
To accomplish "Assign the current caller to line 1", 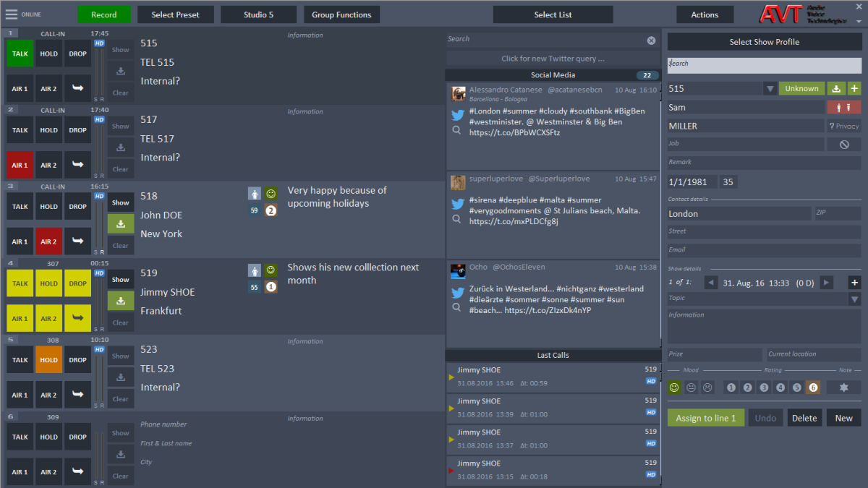I will click(x=705, y=417).
